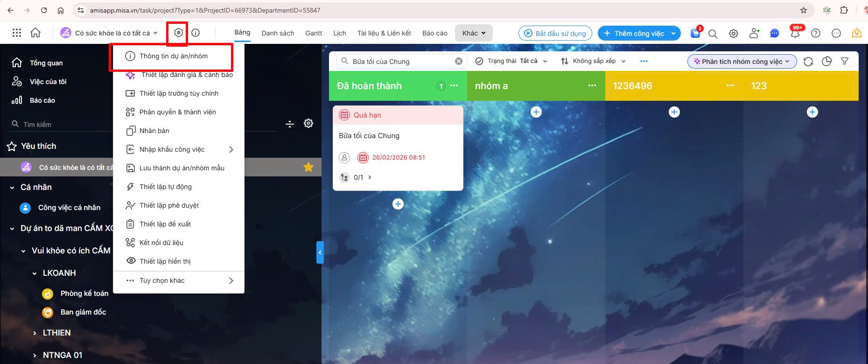The width and height of the screenshot is (868, 364).
Task: Open Trạng thái Tất cả filter dropdown
Action: pyautogui.click(x=511, y=61)
